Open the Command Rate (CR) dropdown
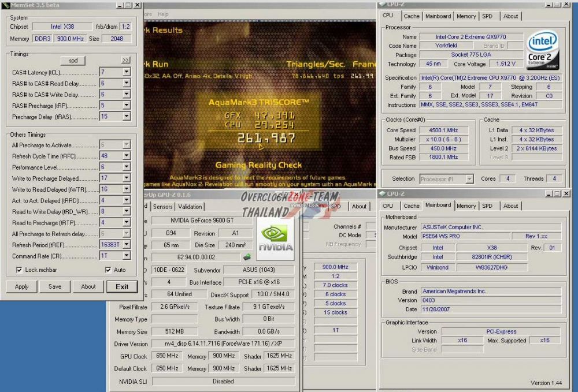This screenshot has width=578, height=392. point(127,255)
